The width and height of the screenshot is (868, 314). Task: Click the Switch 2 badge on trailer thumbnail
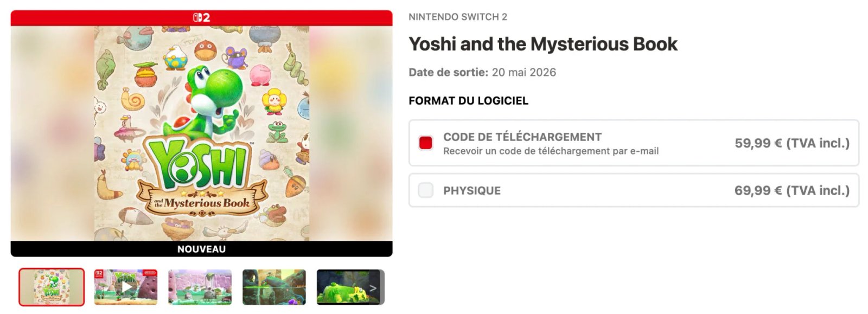[x=99, y=274]
